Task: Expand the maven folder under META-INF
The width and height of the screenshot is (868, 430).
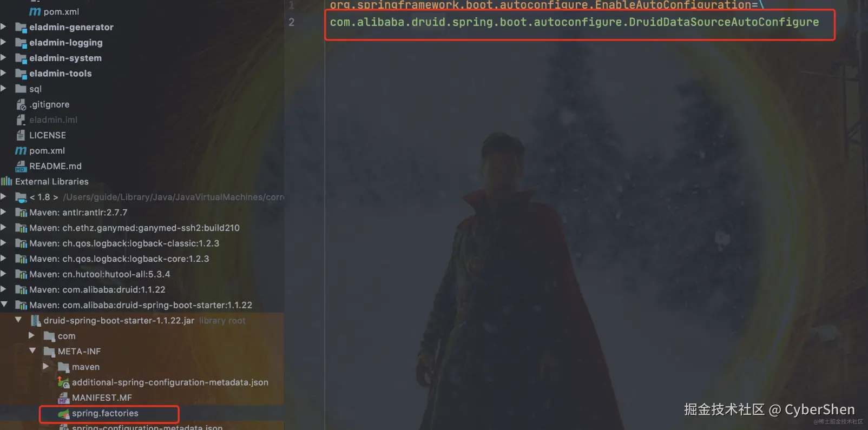Action: 46,367
